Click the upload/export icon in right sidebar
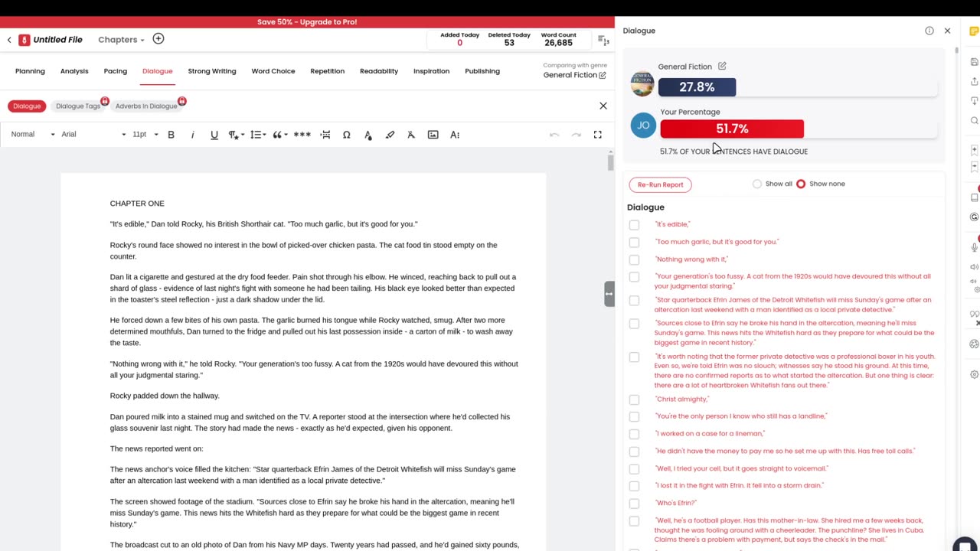 pos(974,82)
